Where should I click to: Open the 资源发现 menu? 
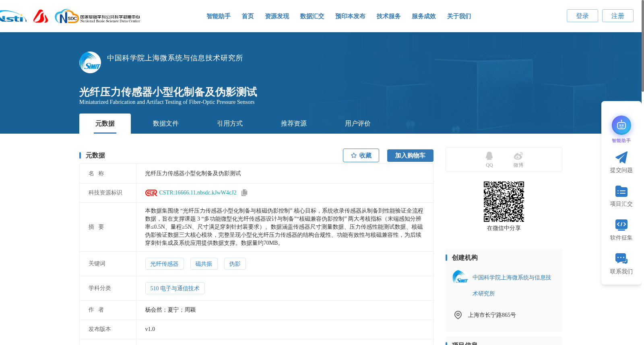coord(277,16)
